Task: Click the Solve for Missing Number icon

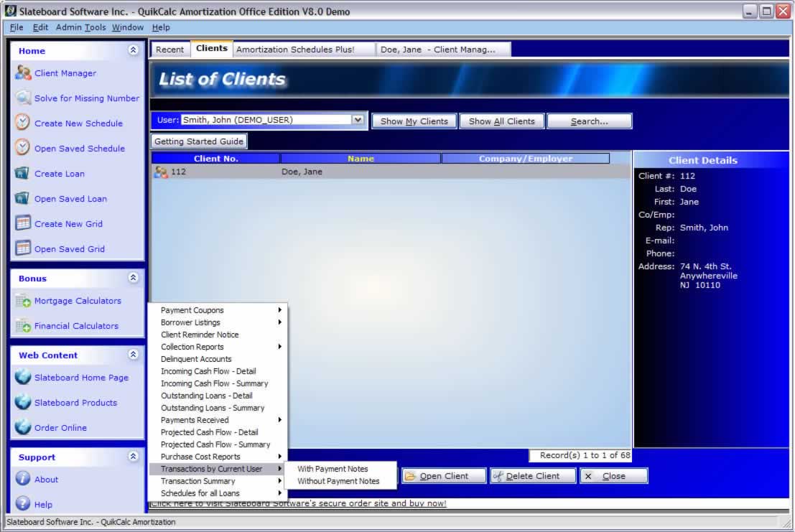Action: [x=23, y=98]
